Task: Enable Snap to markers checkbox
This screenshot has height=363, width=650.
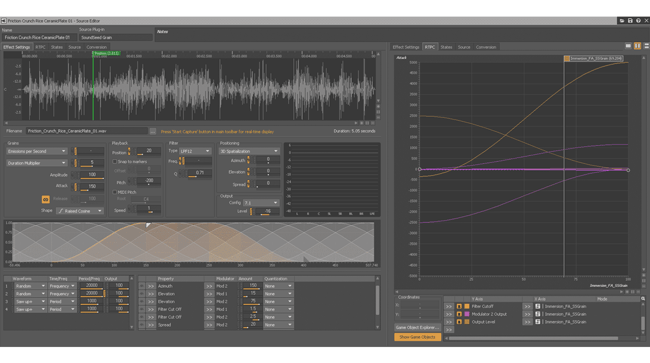Action: (115, 162)
